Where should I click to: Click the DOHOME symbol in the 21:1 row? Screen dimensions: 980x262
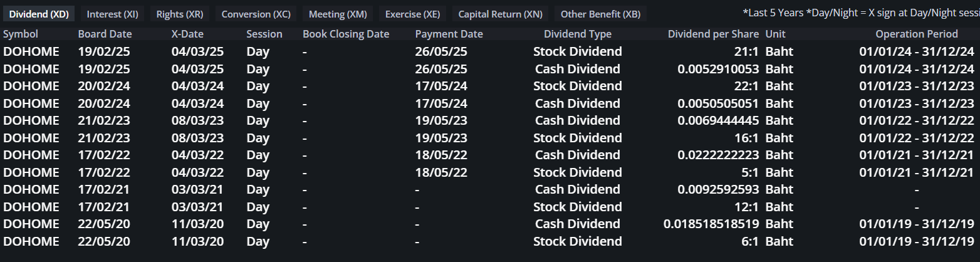tap(31, 51)
